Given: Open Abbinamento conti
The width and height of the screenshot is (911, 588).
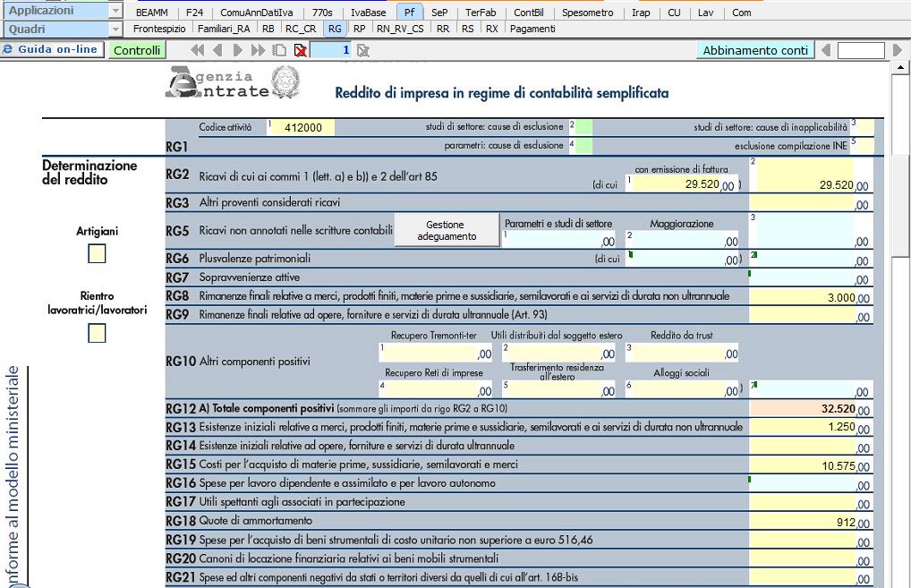Looking at the screenshot, I should click(755, 50).
